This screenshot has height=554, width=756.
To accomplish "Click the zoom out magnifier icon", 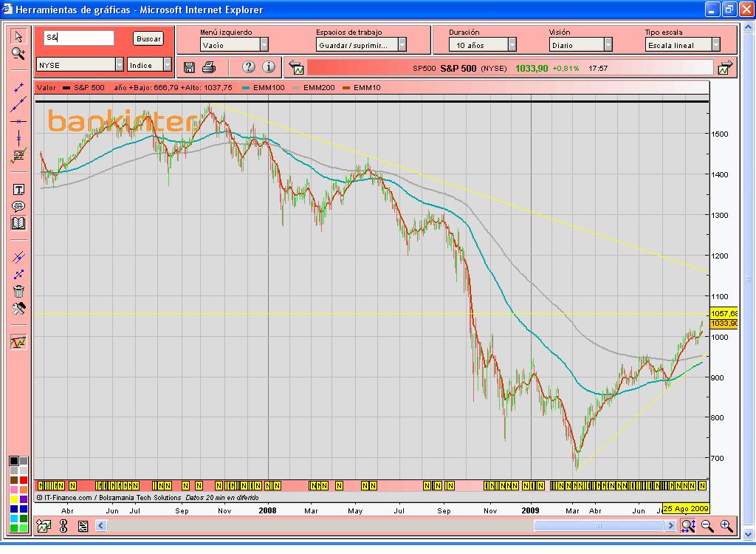I will click(x=707, y=526).
